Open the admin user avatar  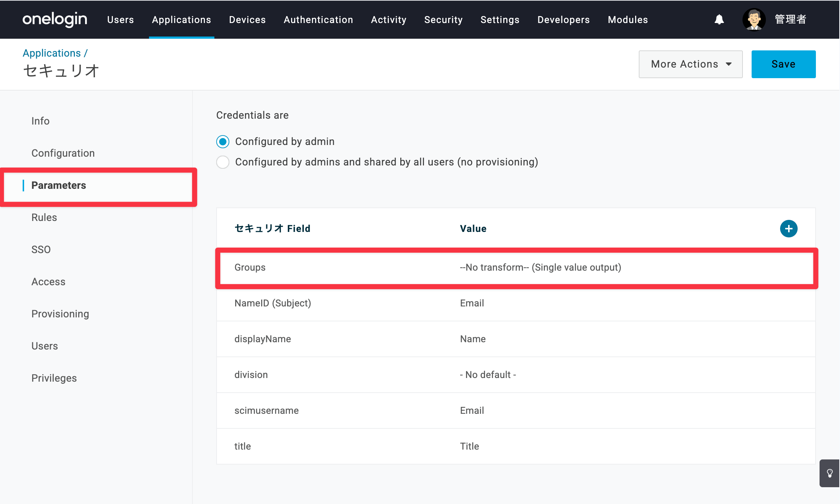(x=754, y=20)
